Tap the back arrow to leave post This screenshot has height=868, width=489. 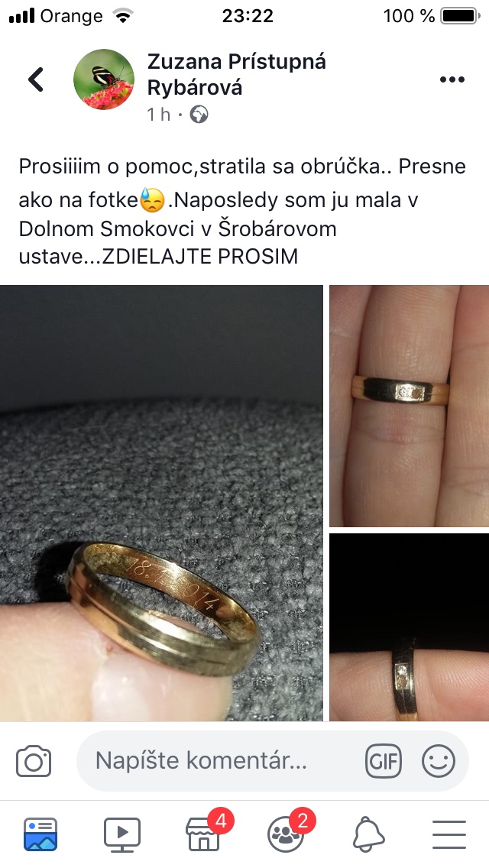[x=36, y=79]
